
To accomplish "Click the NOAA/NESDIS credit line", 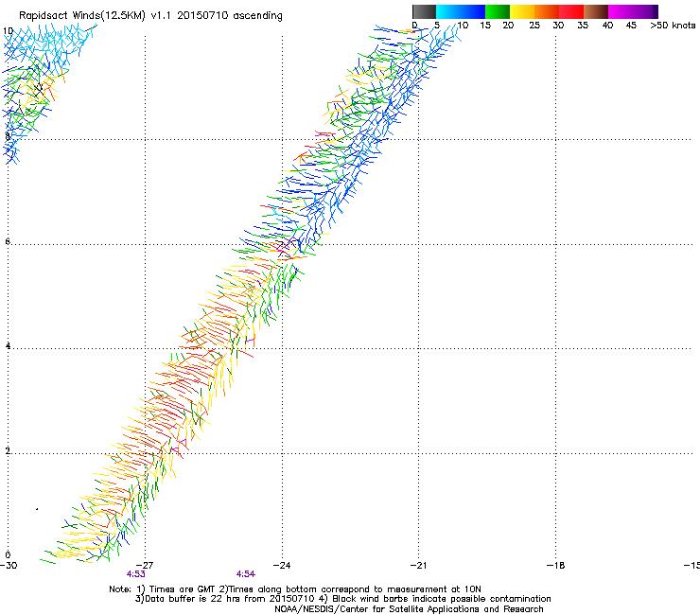I will click(409, 609).
